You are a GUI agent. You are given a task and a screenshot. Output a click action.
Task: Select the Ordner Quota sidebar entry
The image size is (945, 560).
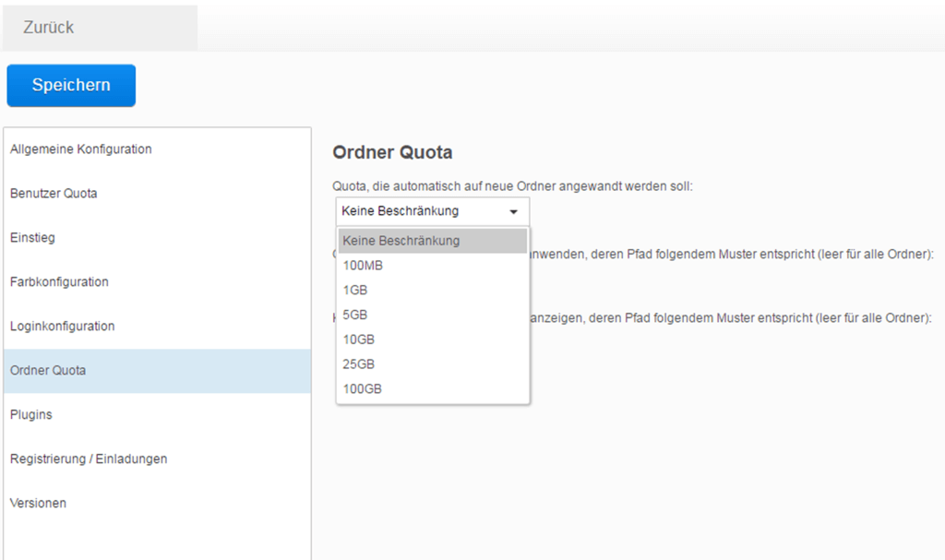pyautogui.click(x=48, y=371)
